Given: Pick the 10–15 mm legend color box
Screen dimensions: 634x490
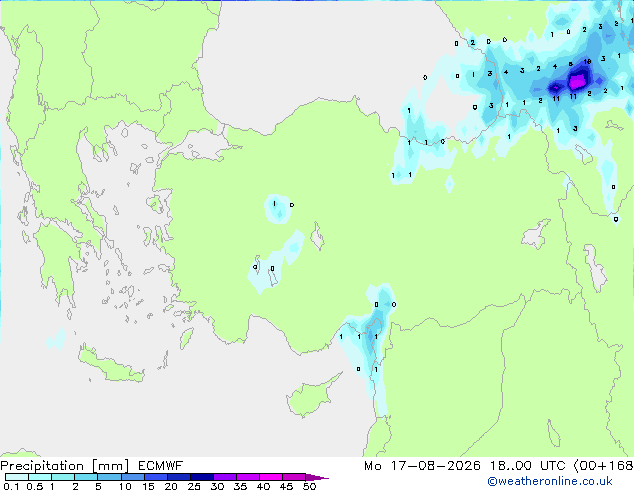Looking at the screenshot, I should (x=132, y=477).
